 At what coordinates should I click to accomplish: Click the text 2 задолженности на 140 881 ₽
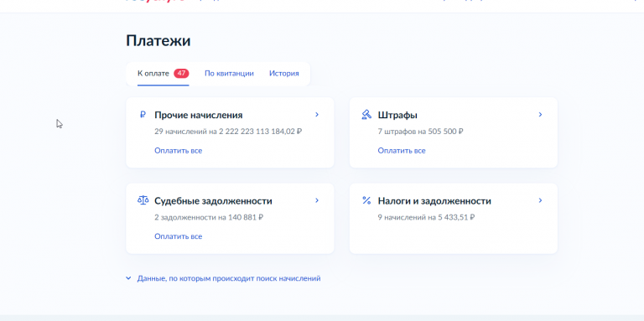(209, 217)
